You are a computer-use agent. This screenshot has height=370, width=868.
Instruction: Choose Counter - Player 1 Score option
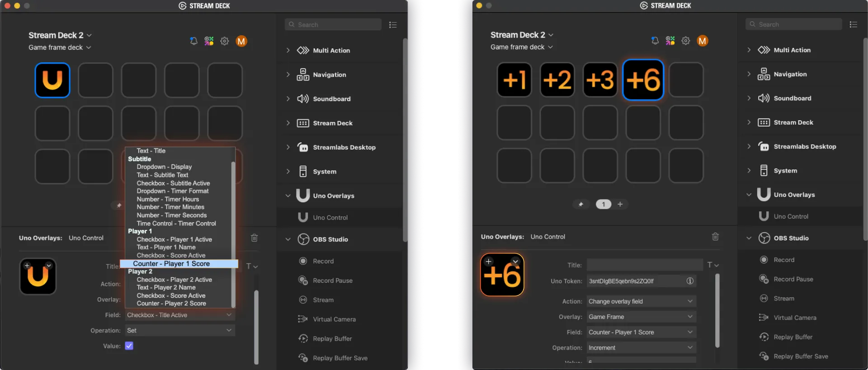[x=179, y=263]
